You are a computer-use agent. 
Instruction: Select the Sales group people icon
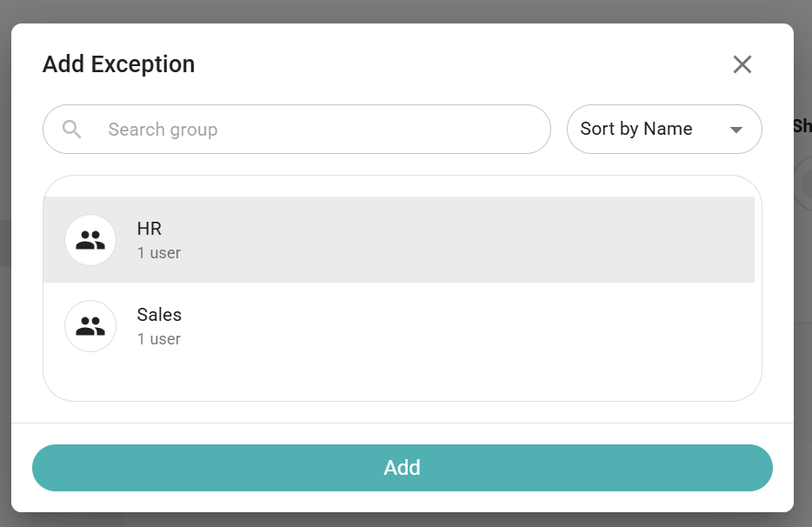[90, 326]
